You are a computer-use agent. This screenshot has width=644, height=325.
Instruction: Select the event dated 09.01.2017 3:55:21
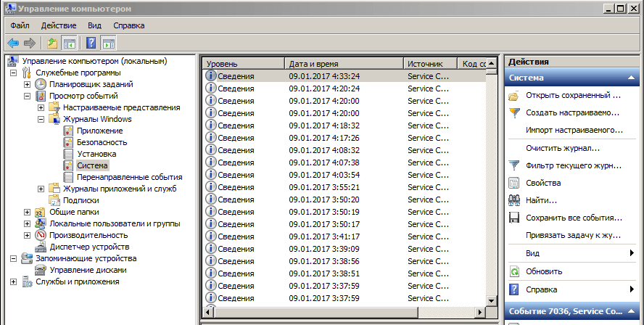(x=345, y=187)
